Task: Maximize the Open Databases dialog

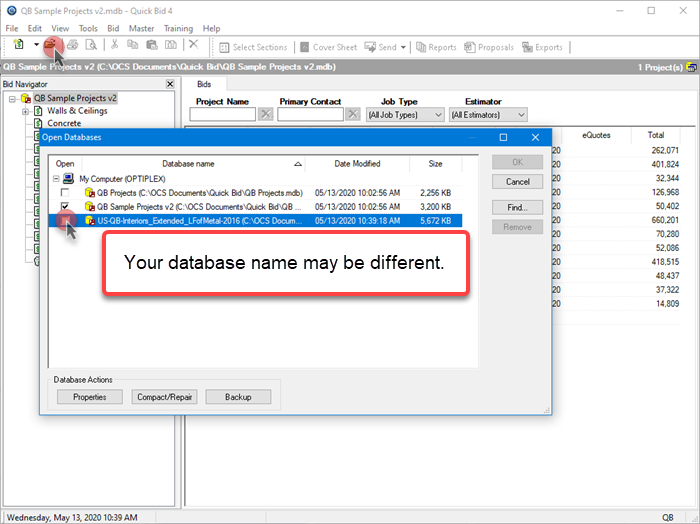Action: tap(503, 137)
